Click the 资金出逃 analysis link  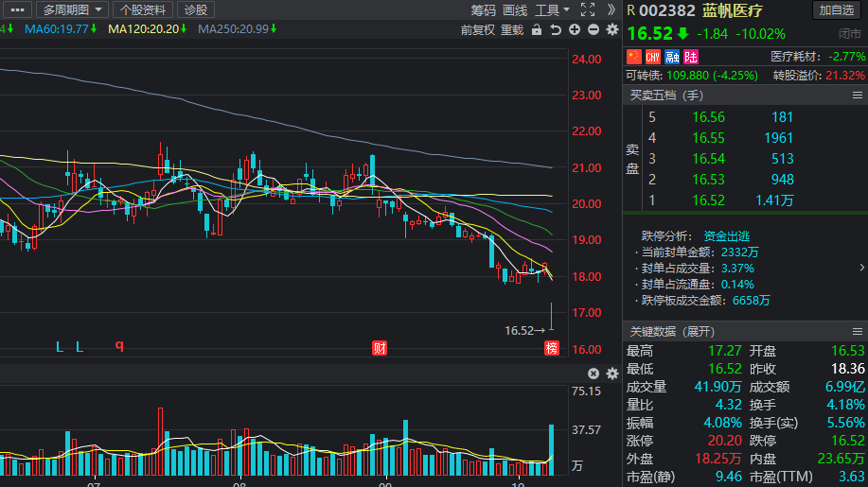[726, 236]
